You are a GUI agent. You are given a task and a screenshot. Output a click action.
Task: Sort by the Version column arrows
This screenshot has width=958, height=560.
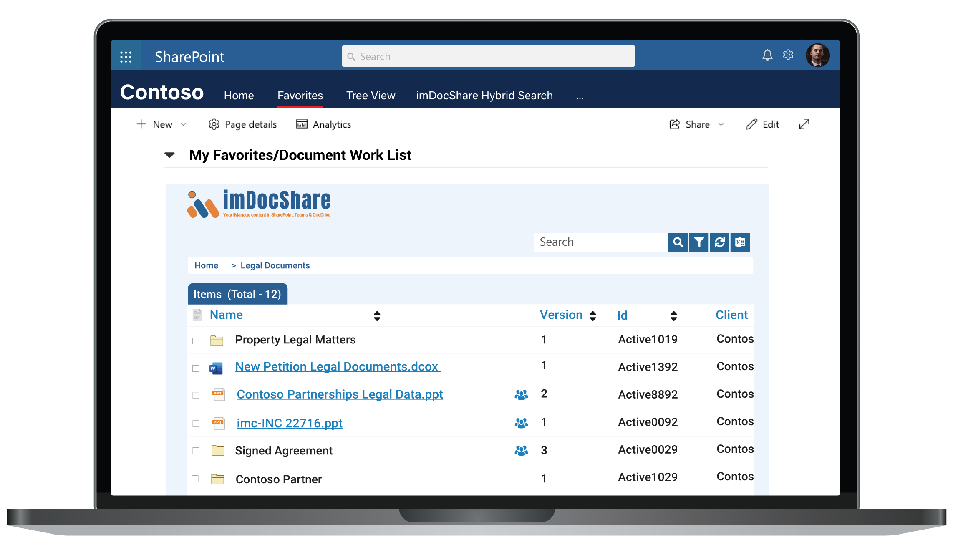pyautogui.click(x=592, y=316)
